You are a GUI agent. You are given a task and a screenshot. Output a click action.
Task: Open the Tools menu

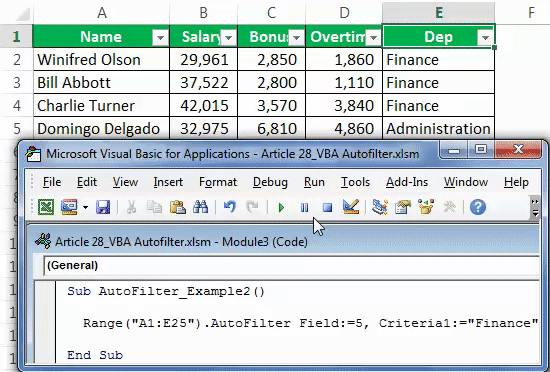coord(355,182)
